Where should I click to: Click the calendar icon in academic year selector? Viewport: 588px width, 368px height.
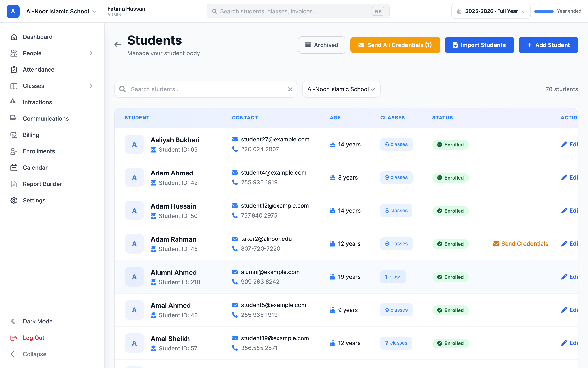[459, 11]
